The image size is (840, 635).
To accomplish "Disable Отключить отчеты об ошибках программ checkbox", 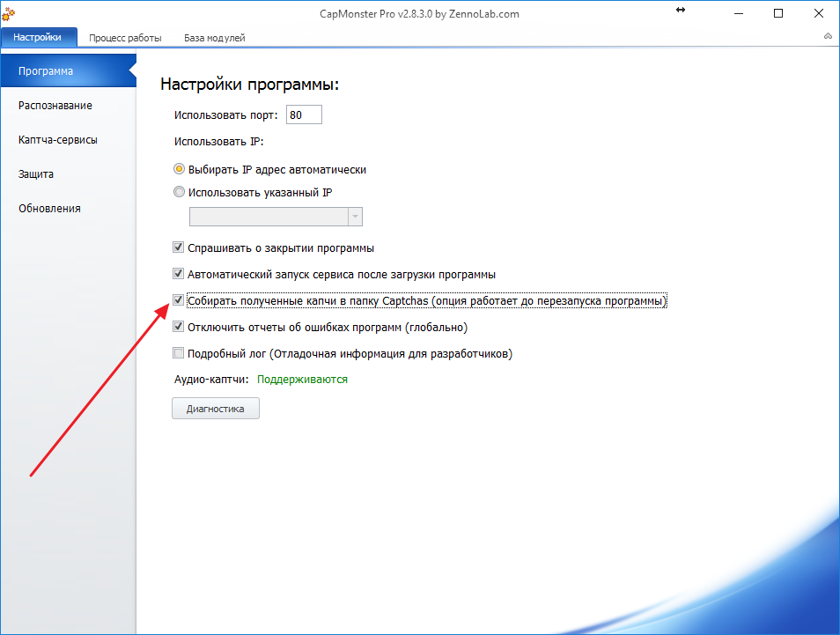I will (179, 327).
